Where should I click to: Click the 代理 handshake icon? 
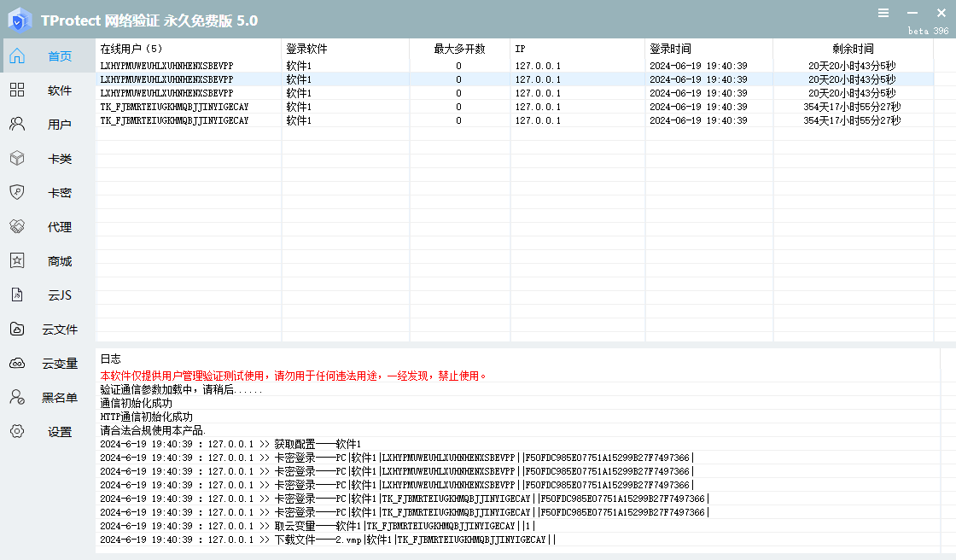click(x=17, y=227)
